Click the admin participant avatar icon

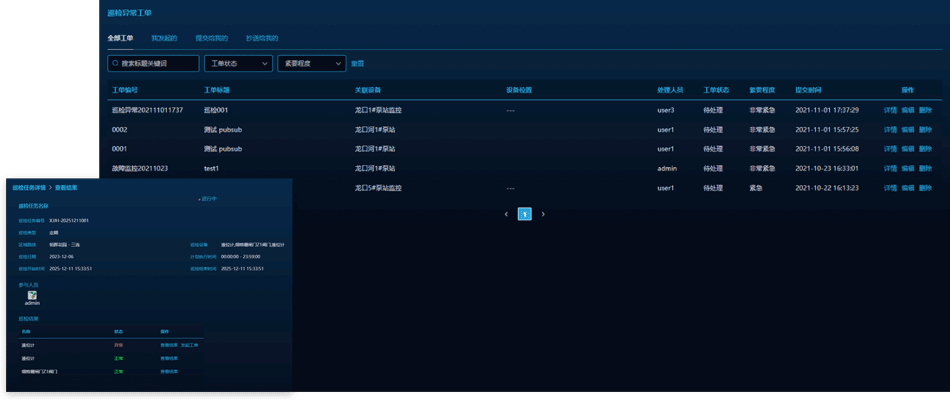(x=32, y=295)
